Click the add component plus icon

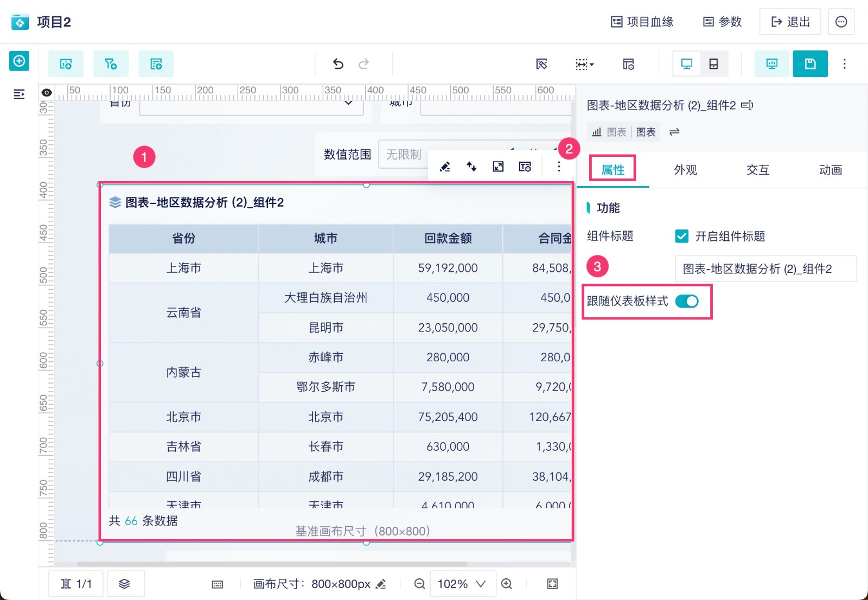[19, 61]
